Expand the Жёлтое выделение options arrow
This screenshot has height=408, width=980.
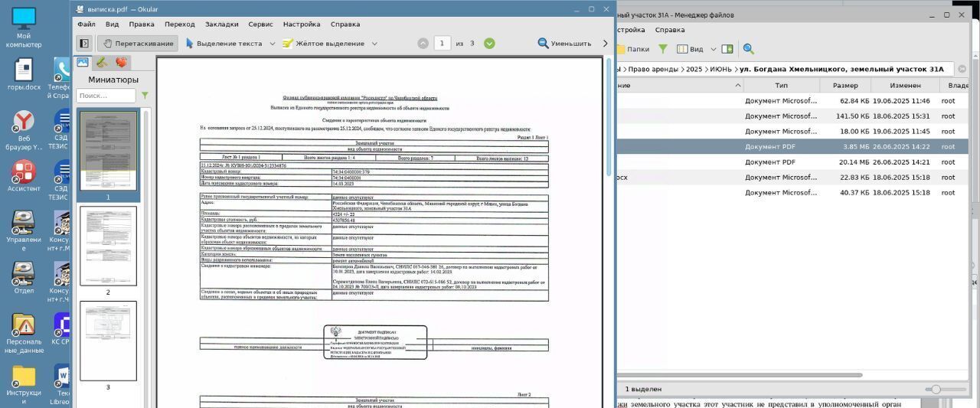tap(374, 44)
